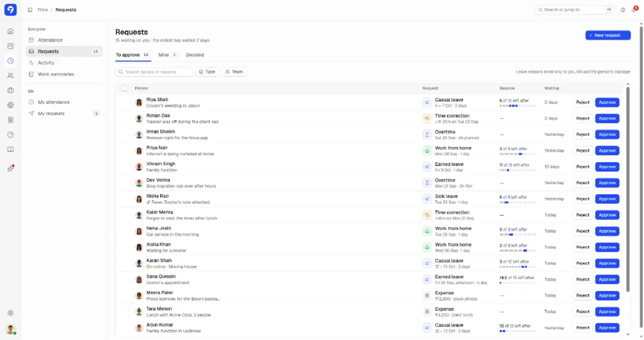Screen dimensions: 644x340
Task: Click the sick leave icon in Nisha Rao's row
Action: point(427,199)
